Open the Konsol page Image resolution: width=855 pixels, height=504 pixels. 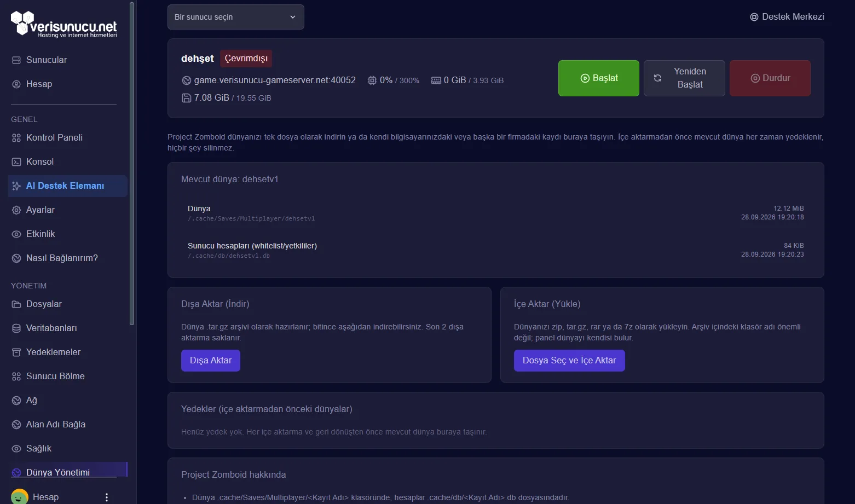click(x=68, y=162)
